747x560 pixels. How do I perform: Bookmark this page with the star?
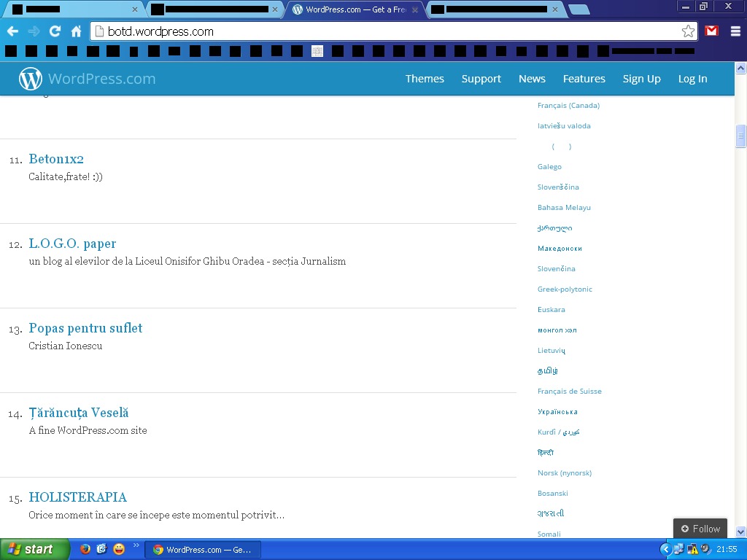[688, 31]
